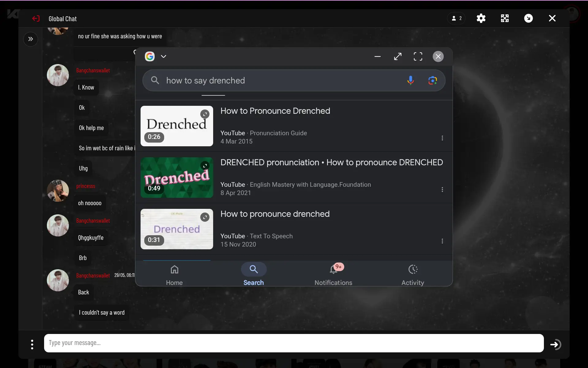Expand the sidebar with double chevron
588x368 pixels.
(31, 39)
